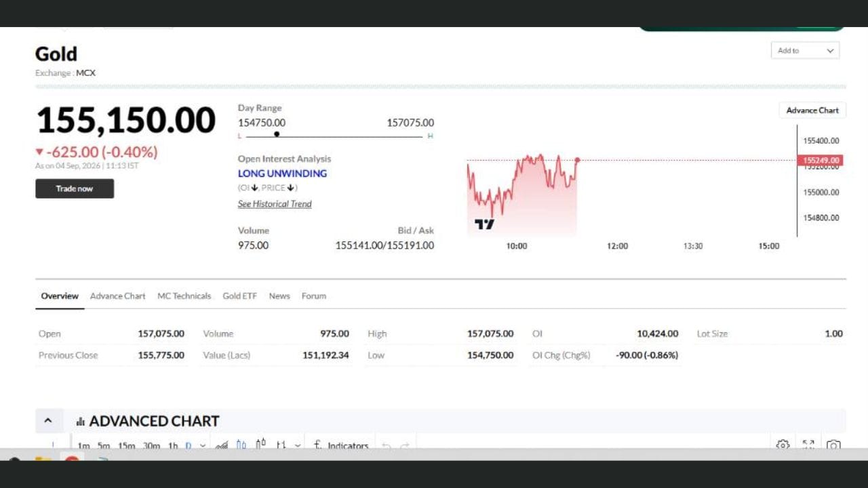Click the Day Range slider marker
The height and width of the screenshot is (488, 868).
(277, 134)
